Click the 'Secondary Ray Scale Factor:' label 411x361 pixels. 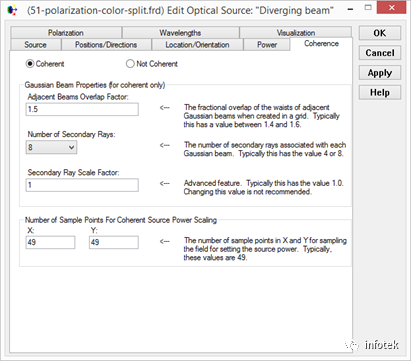[73, 173]
